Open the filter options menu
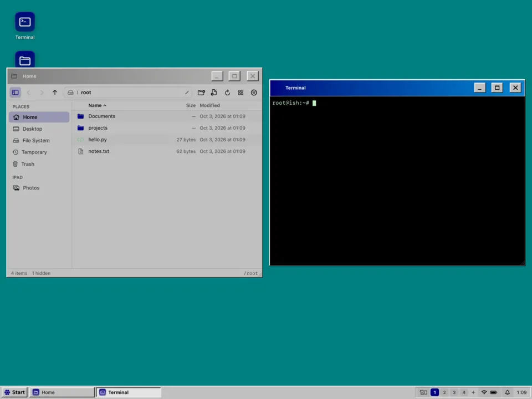 pos(254,93)
